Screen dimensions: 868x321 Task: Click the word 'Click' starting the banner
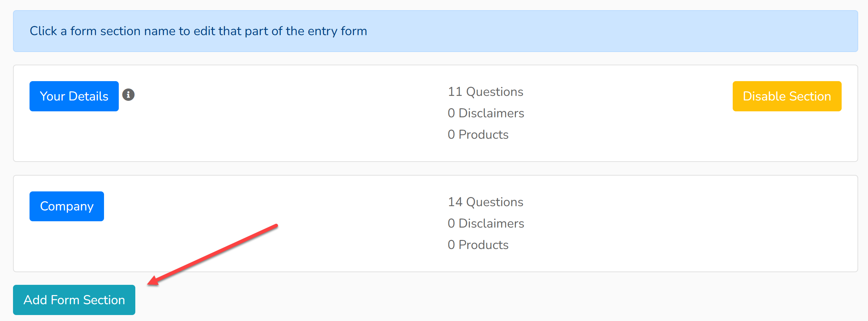coord(43,31)
